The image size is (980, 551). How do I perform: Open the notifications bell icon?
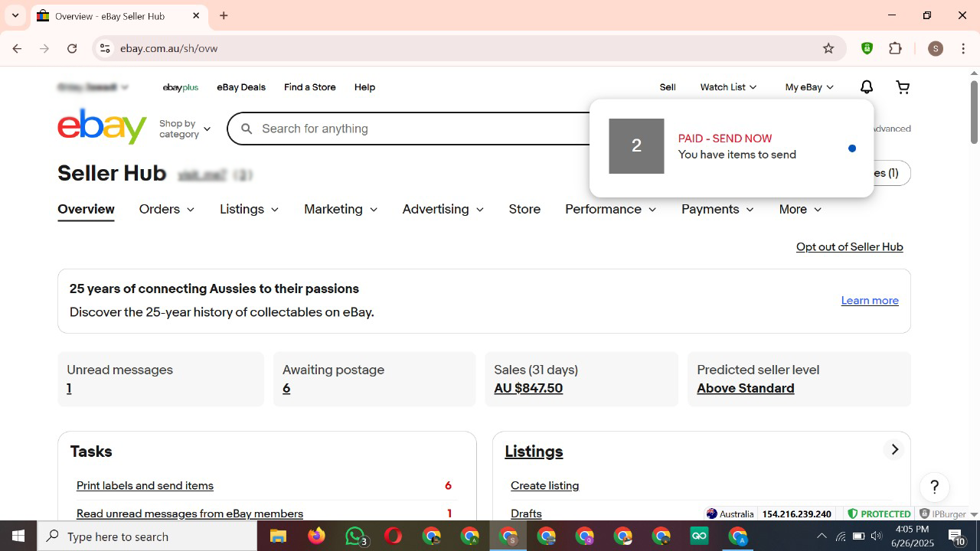pyautogui.click(x=866, y=87)
